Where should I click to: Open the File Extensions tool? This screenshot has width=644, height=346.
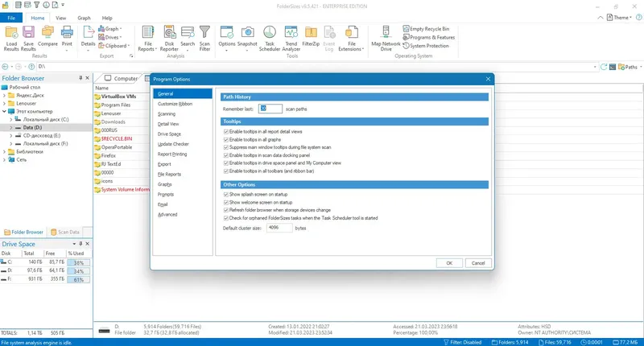tap(351, 38)
